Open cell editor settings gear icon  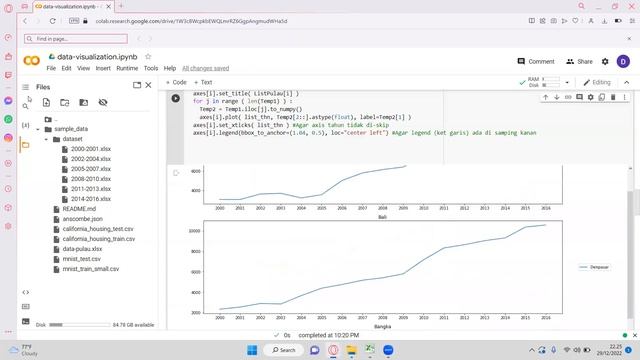[591, 97]
